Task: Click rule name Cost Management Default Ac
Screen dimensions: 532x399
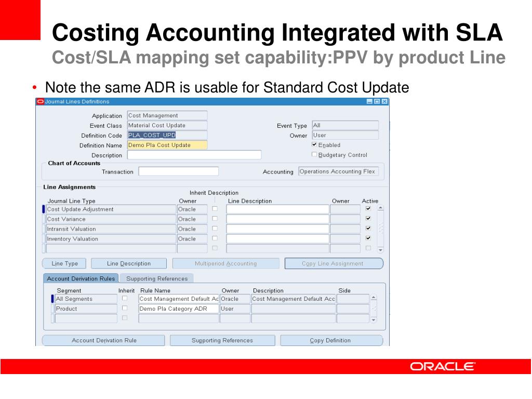Action: (179, 299)
